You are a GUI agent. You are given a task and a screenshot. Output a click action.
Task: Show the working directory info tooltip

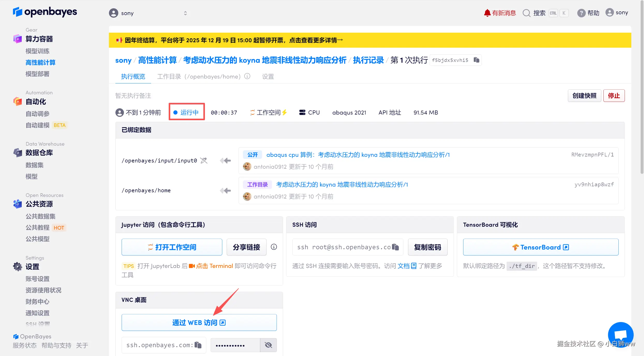pos(247,76)
